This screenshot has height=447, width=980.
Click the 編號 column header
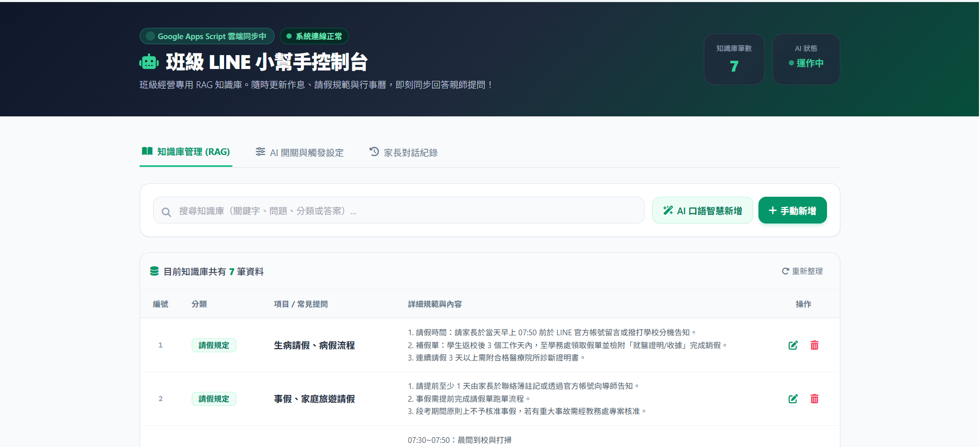(160, 304)
